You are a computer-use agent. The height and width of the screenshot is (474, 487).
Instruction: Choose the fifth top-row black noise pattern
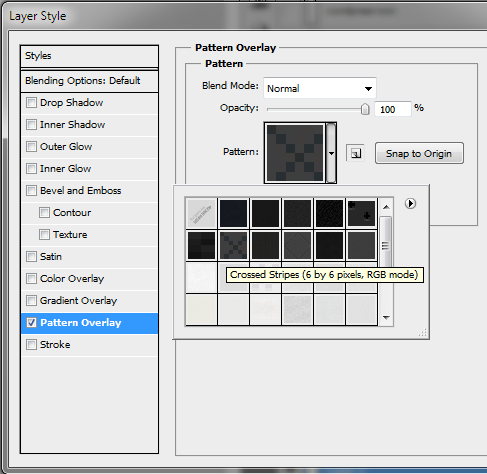329,213
